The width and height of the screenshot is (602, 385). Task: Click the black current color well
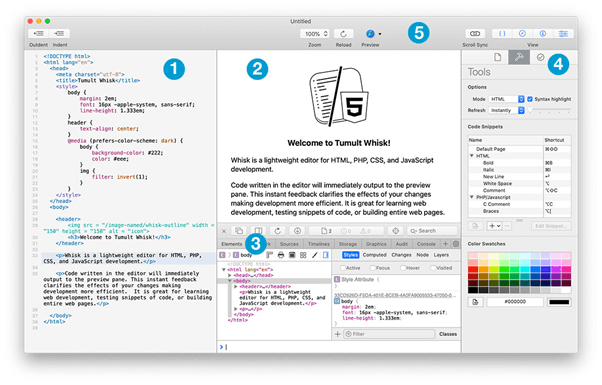[x=559, y=302]
